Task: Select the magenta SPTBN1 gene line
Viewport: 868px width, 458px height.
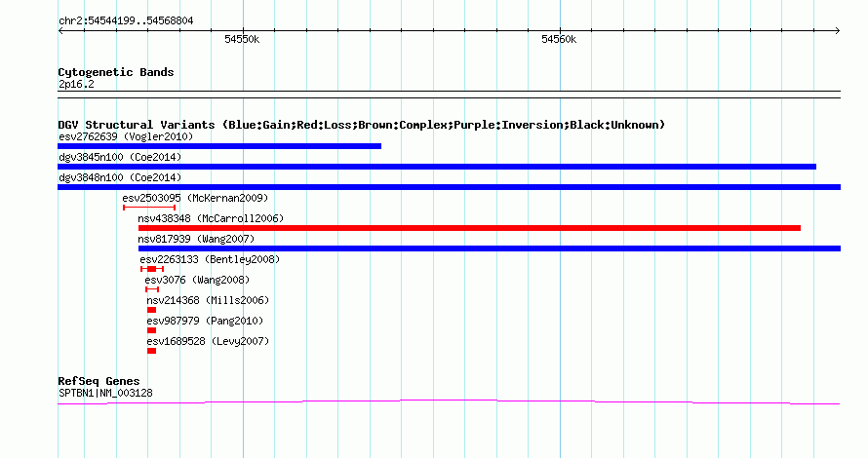Action: click(x=449, y=402)
